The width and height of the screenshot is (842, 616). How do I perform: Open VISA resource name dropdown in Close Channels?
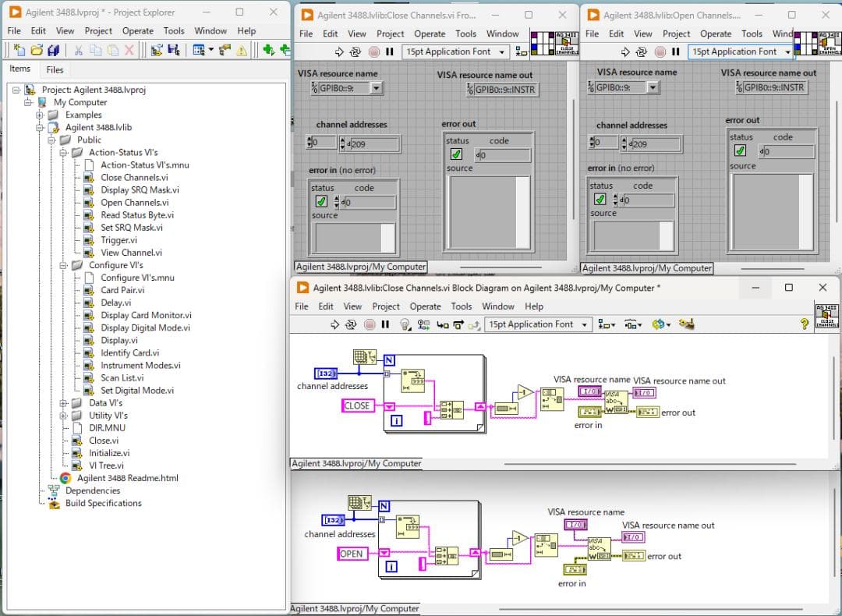(x=376, y=88)
